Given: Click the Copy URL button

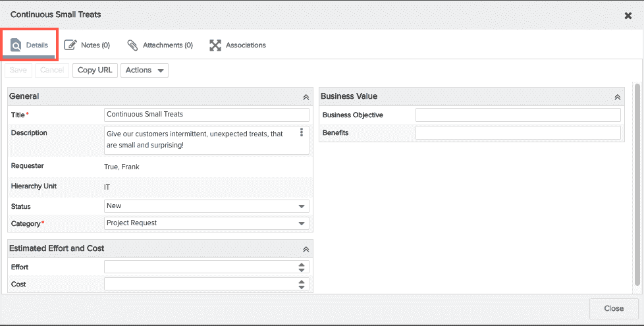Looking at the screenshot, I should pos(95,70).
